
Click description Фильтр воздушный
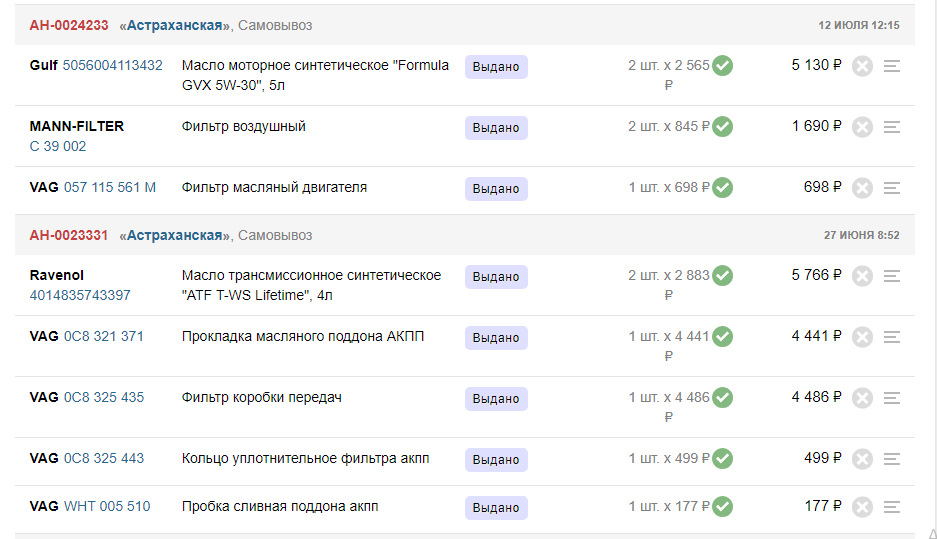click(x=244, y=126)
